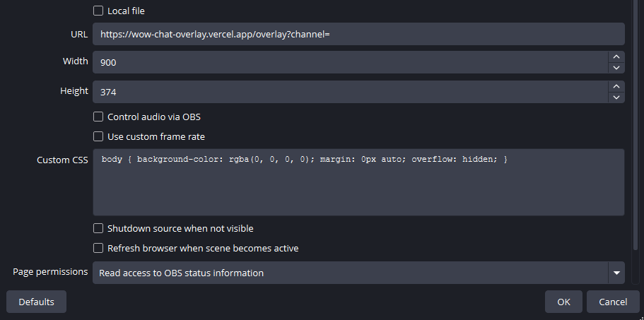Tick Control audio via OBS
The height and width of the screenshot is (320, 644).
pyautogui.click(x=98, y=117)
